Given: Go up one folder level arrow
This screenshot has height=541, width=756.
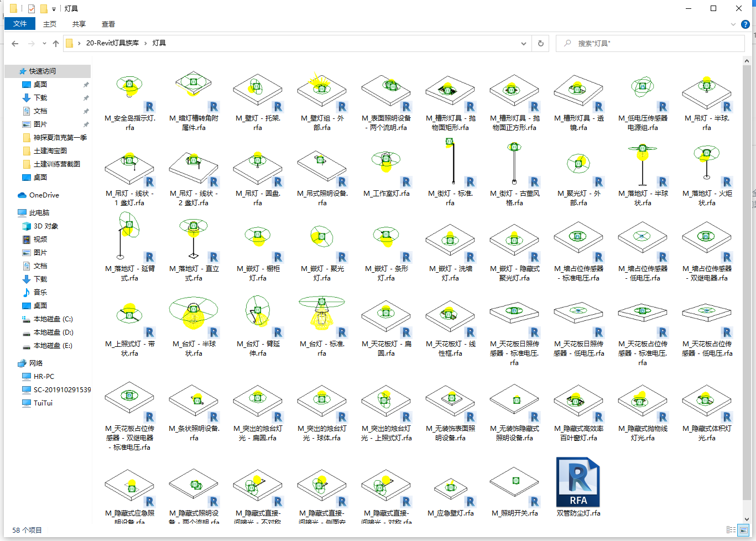Looking at the screenshot, I should (56, 43).
